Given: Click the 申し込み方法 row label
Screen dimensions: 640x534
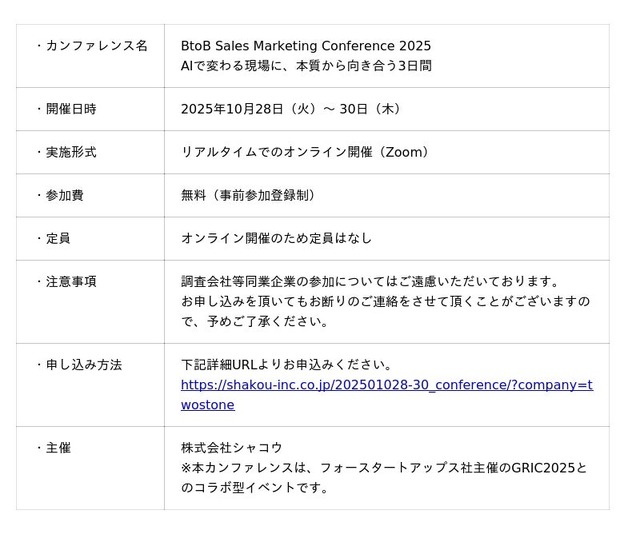Looking at the screenshot, I should (83, 365).
